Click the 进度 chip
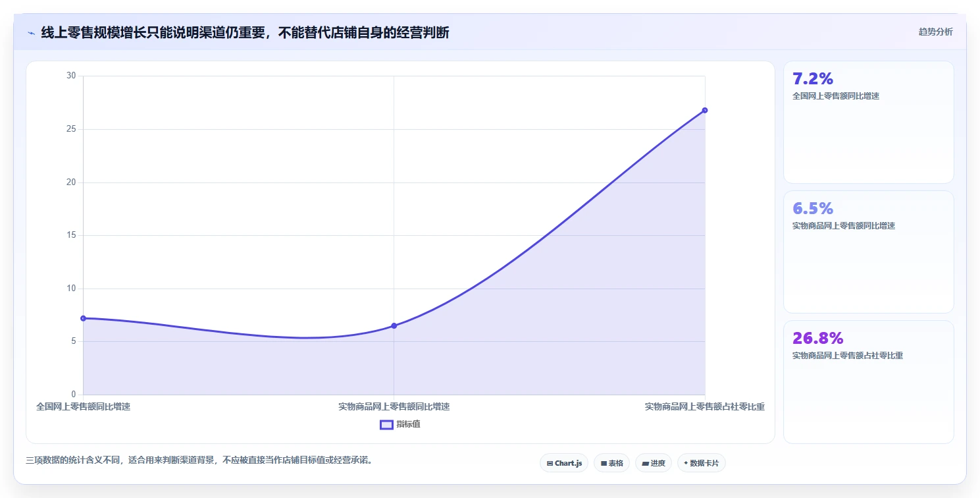The height and width of the screenshot is (498, 980). tap(654, 463)
